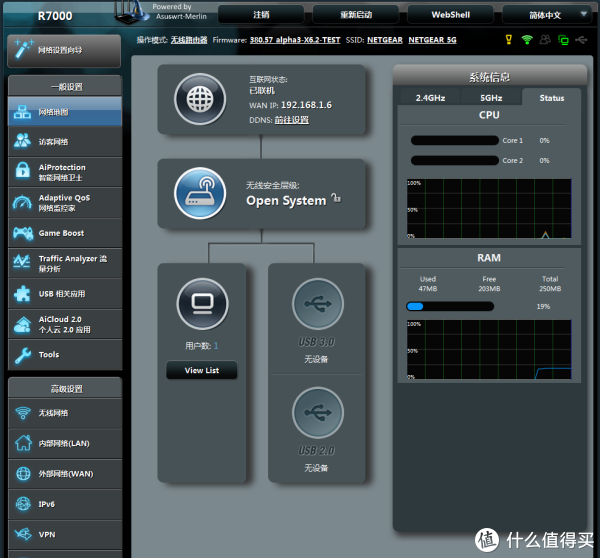The width and height of the screenshot is (600, 558).
Task: Switch to the 2.4GHz tab
Action: pyautogui.click(x=430, y=98)
